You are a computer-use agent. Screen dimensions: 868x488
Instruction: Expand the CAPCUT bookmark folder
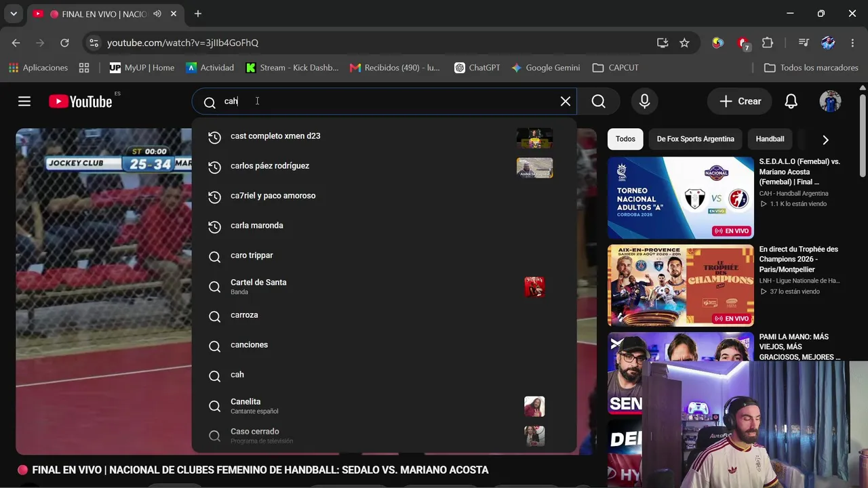click(x=616, y=68)
